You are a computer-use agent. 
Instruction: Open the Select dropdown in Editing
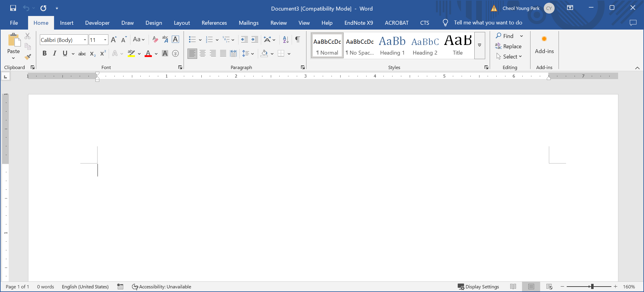tap(509, 56)
